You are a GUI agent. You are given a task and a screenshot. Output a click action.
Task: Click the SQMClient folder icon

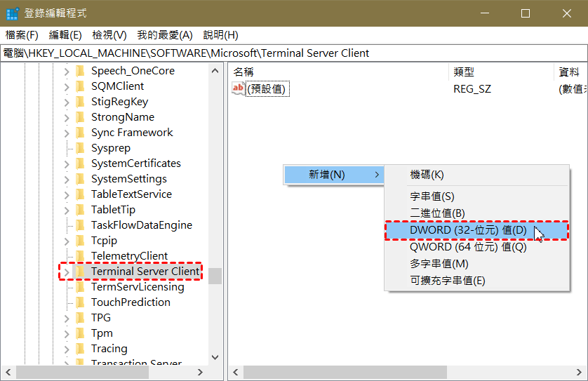(80, 86)
